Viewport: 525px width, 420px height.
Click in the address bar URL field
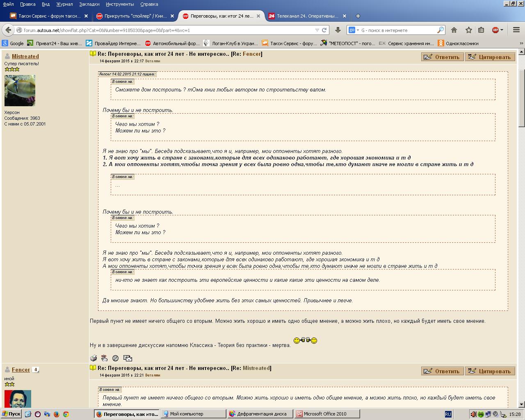click(x=164, y=30)
